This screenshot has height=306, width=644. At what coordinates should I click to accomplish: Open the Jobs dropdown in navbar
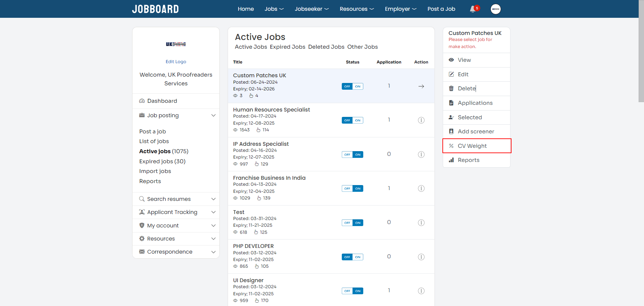pyautogui.click(x=274, y=9)
